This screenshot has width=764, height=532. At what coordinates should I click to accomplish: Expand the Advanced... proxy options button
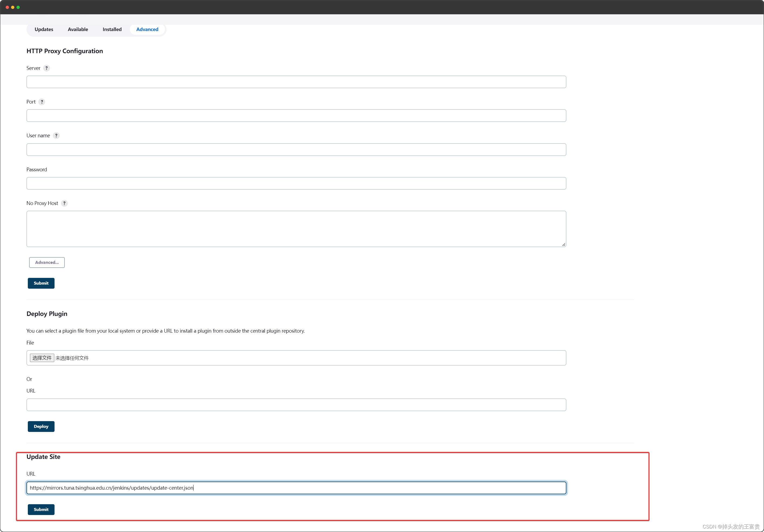[47, 262]
